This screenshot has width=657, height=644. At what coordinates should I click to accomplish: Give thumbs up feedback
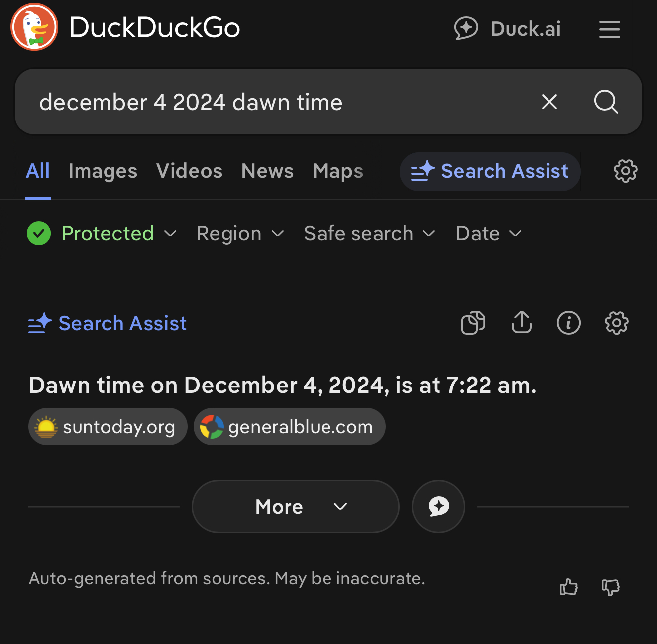[x=568, y=587]
